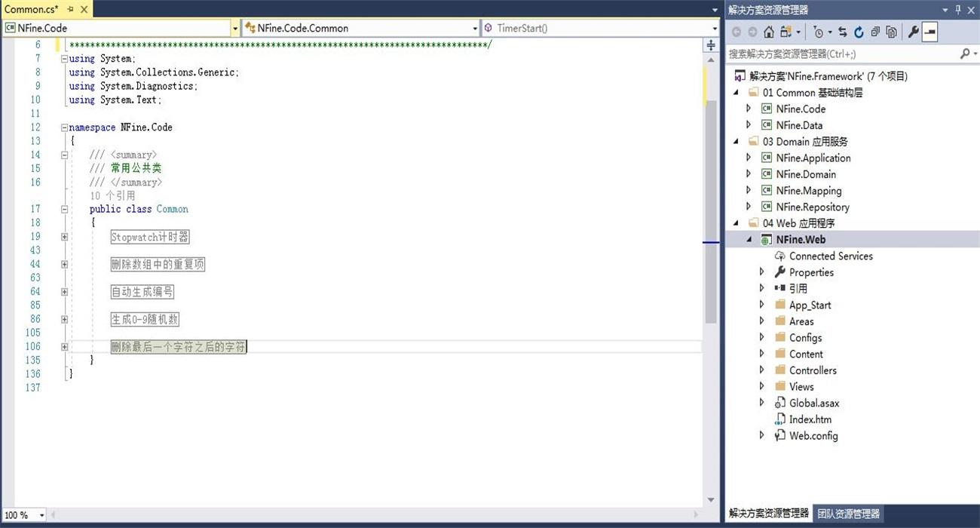
Task: Click the split-editor handle above scrollbar
Action: (x=710, y=45)
